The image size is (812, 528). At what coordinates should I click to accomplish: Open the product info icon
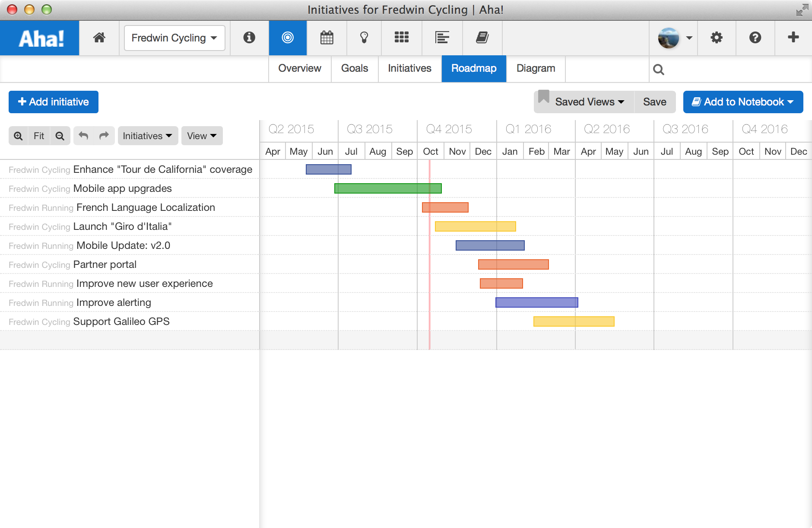click(x=249, y=38)
